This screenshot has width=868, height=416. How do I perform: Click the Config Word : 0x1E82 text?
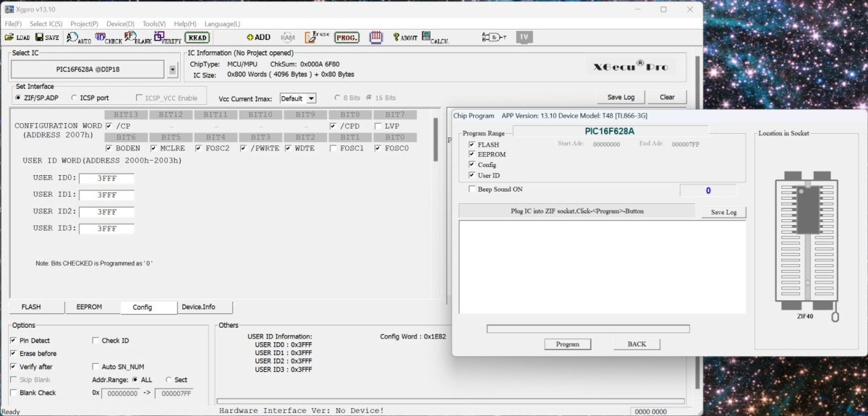pyautogui.click(x=413, y=336)
